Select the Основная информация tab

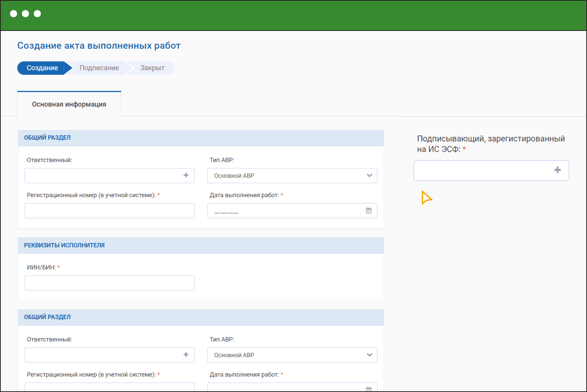(69, 104)
